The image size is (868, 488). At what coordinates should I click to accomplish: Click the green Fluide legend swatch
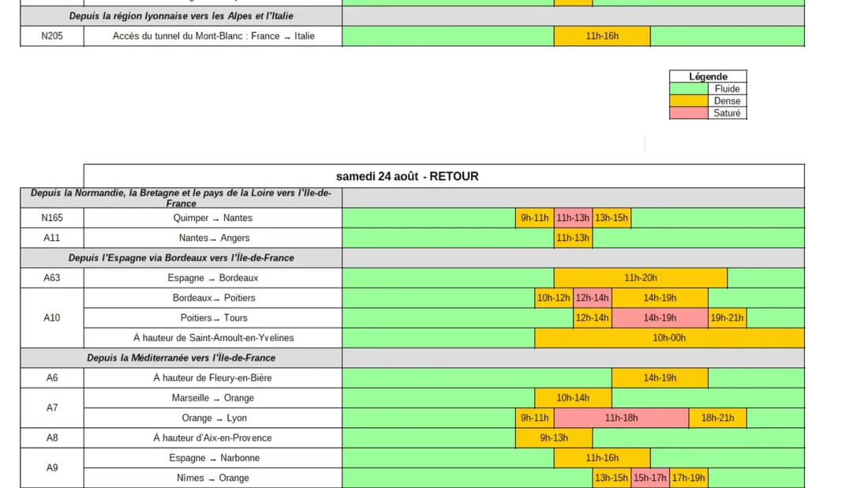pyautogui.click(x=688, y=88)
